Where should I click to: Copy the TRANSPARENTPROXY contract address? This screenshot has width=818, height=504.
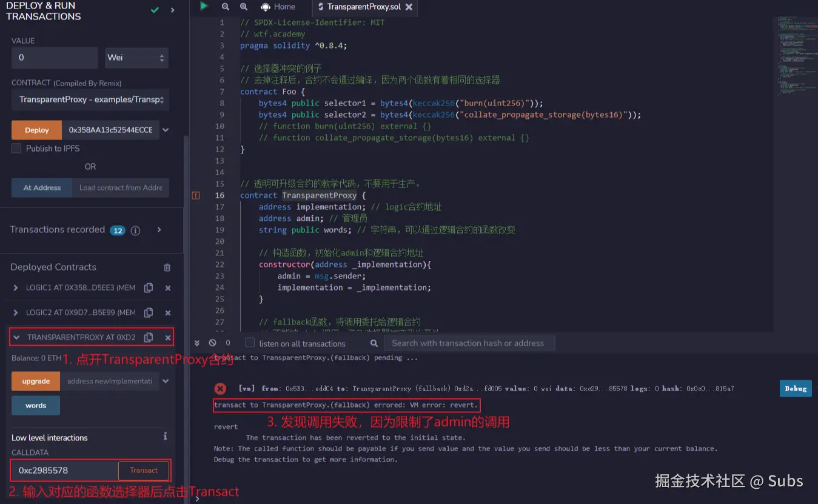(x=149, y=337)
